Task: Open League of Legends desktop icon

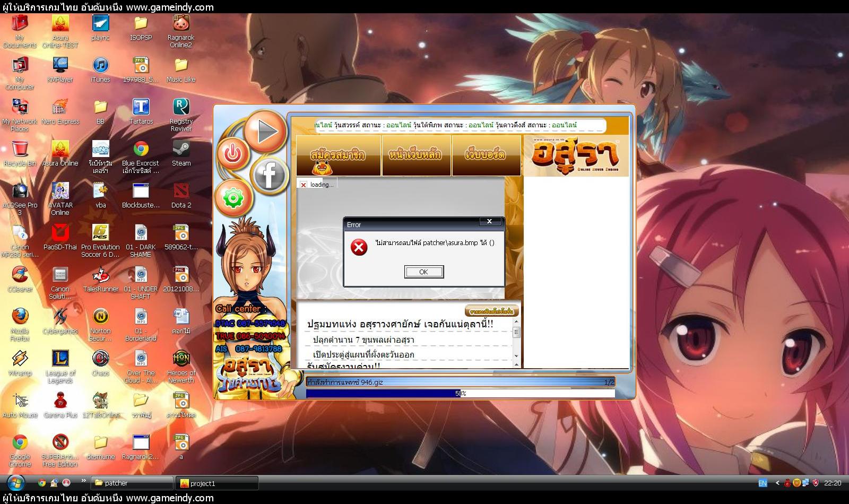Action: (60, 367)
